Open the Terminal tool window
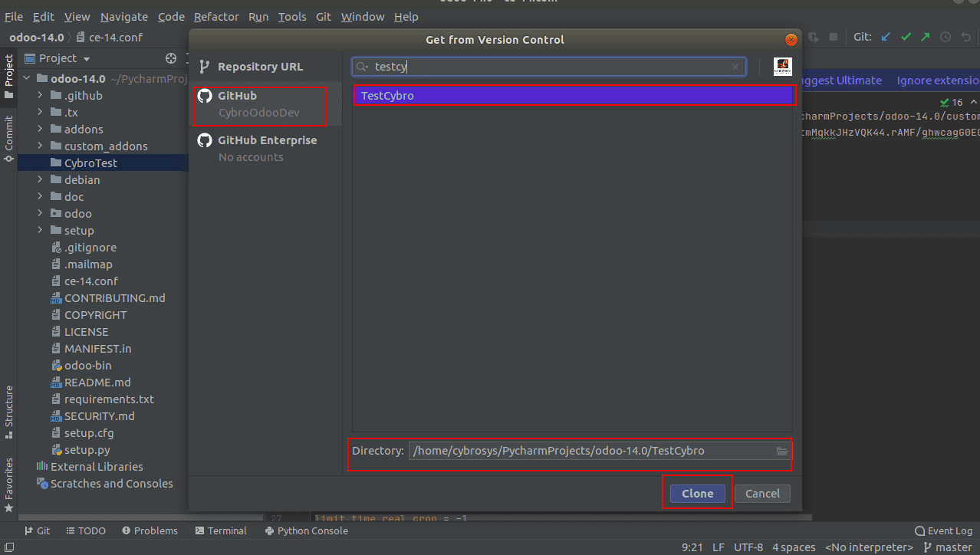This screenshot has width=980, height=555. 221,530
